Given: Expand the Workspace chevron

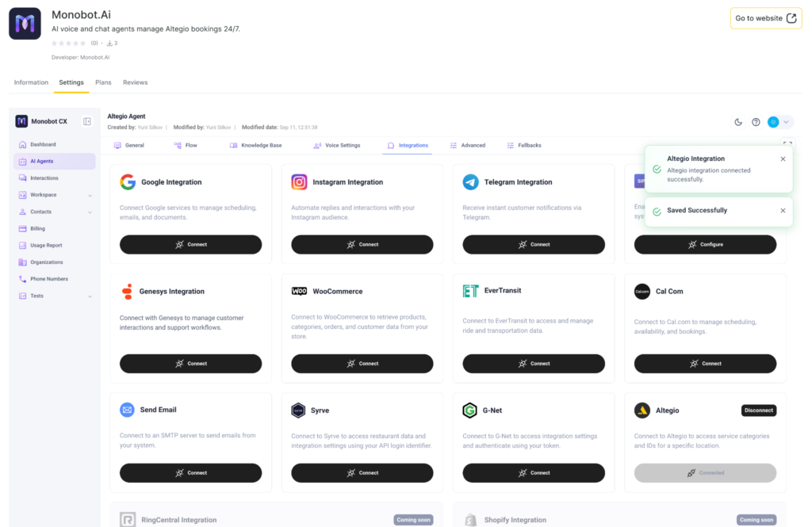Looking at the screenshot, I should click(90, 196).
